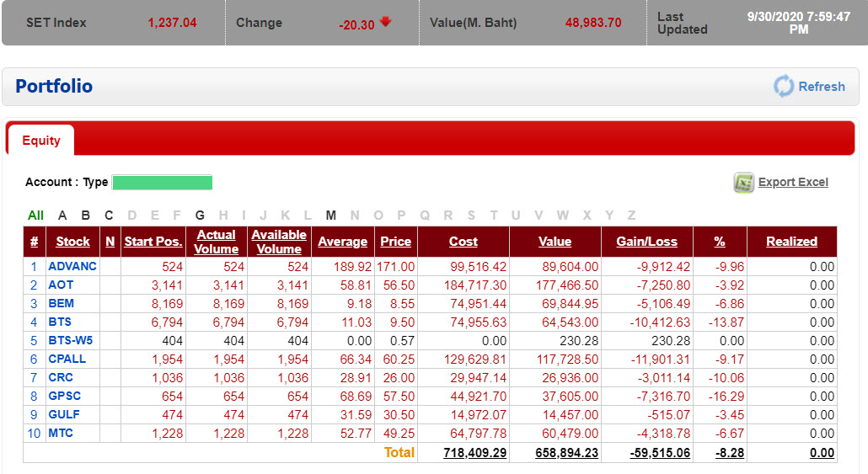The image size is (868, 474).
Task: Sort by Realized column header
Action: [x=791, y=242]
